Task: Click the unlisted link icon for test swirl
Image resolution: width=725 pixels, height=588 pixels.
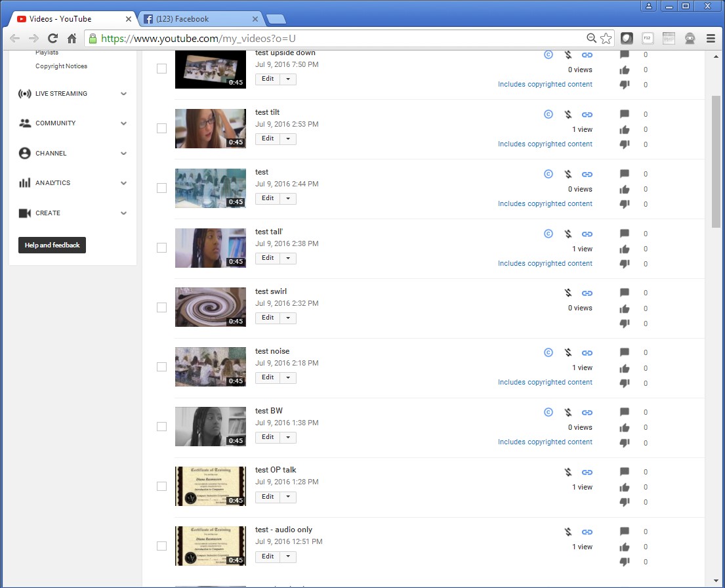Action: [587, 293]
